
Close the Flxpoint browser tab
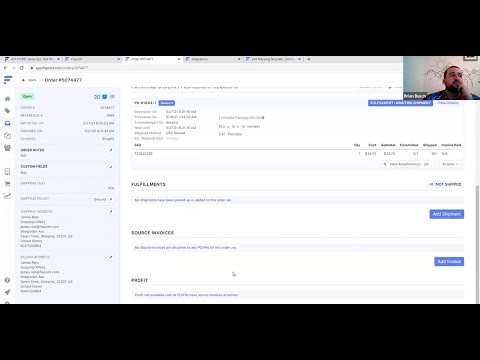[118, 59]
